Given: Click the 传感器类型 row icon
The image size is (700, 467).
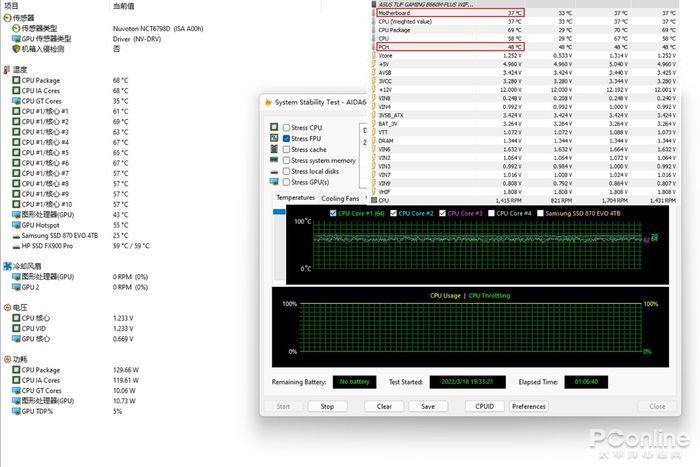Looking at the screenshot, I should pyautogui.click(x=16, y=29).
